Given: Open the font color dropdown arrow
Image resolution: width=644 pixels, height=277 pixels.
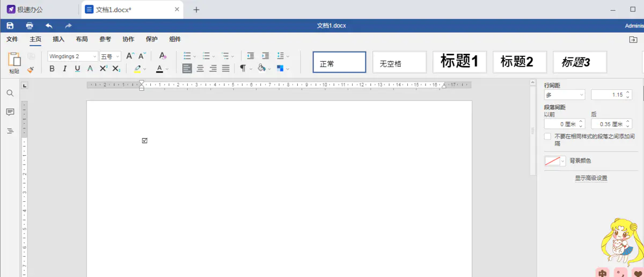Looking at the screenshot, I should tap(167, 69).
